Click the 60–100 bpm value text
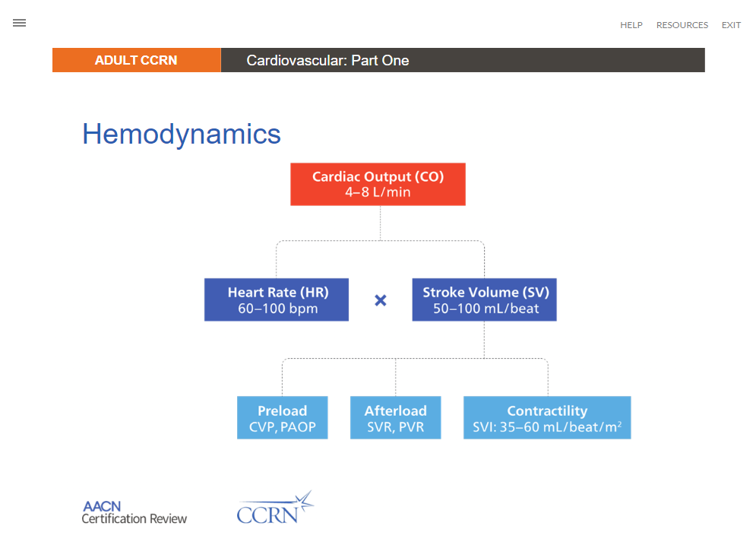Viewport: 756px width, 545px height. [277, 309]
